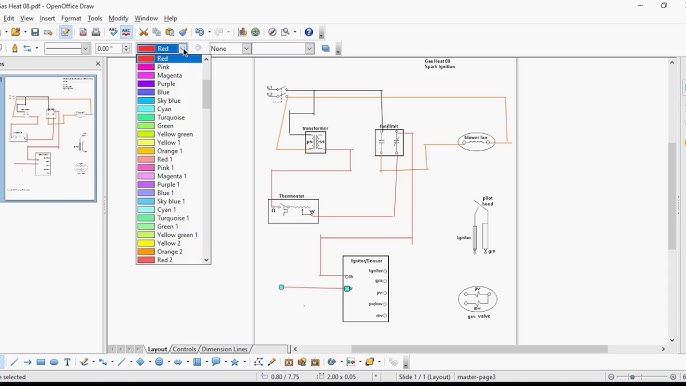Select the Connector tool
This screenshot has height=386, width=686.
coord(102,362)
